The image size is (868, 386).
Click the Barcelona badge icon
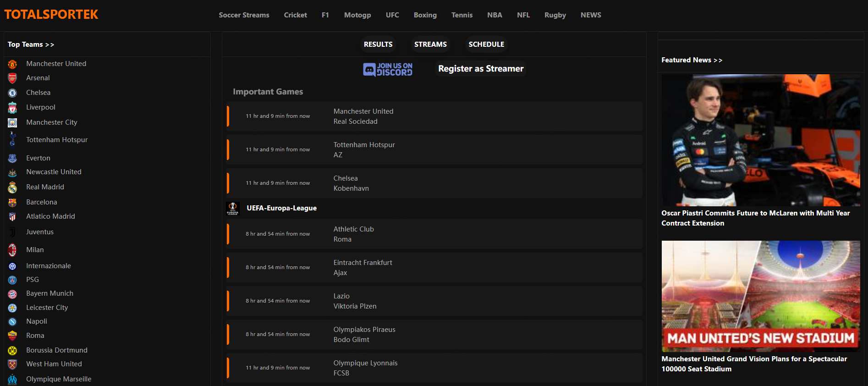pos(12,203)
